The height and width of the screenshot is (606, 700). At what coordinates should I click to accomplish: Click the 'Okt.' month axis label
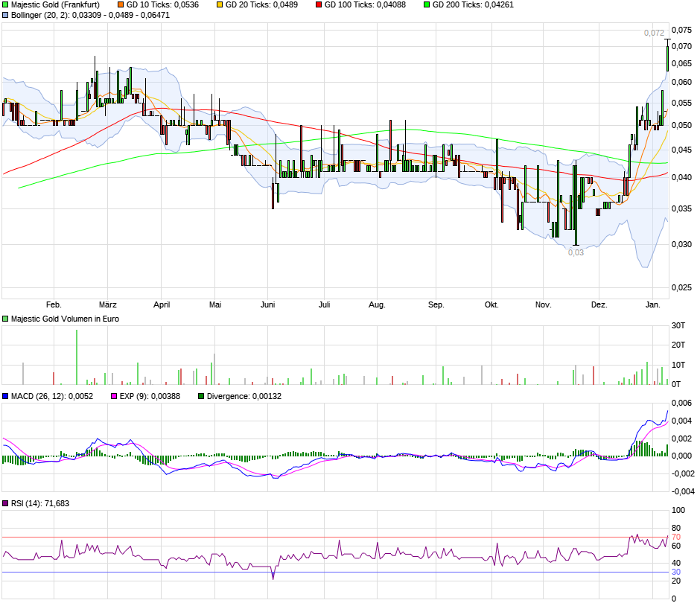click(x=491, y=304)
